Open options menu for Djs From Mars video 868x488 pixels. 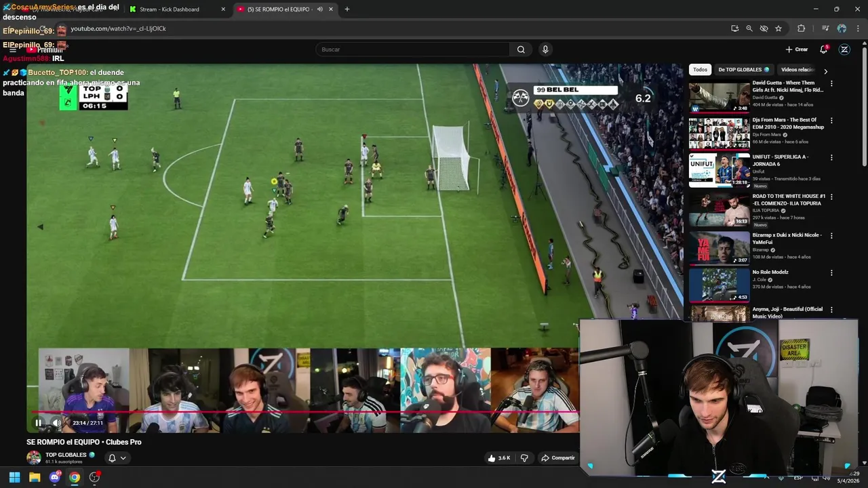click(831, 121)
